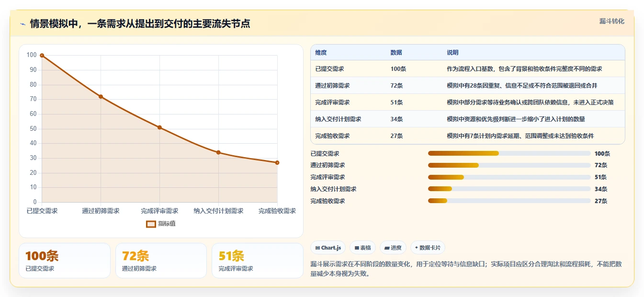Click the 90 tick on the chart y-axis
644x297 pixels.
pos(33,70)
